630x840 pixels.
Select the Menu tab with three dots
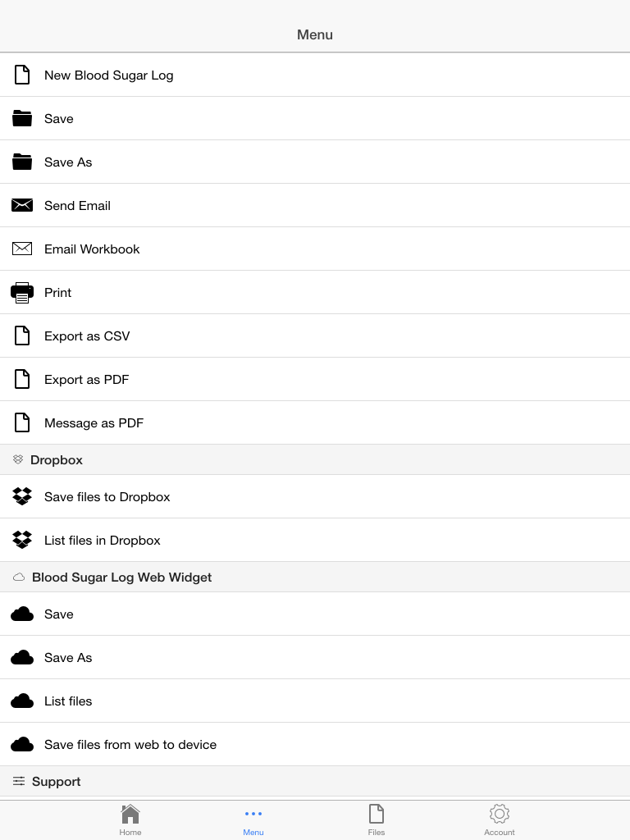pos(253,820)
